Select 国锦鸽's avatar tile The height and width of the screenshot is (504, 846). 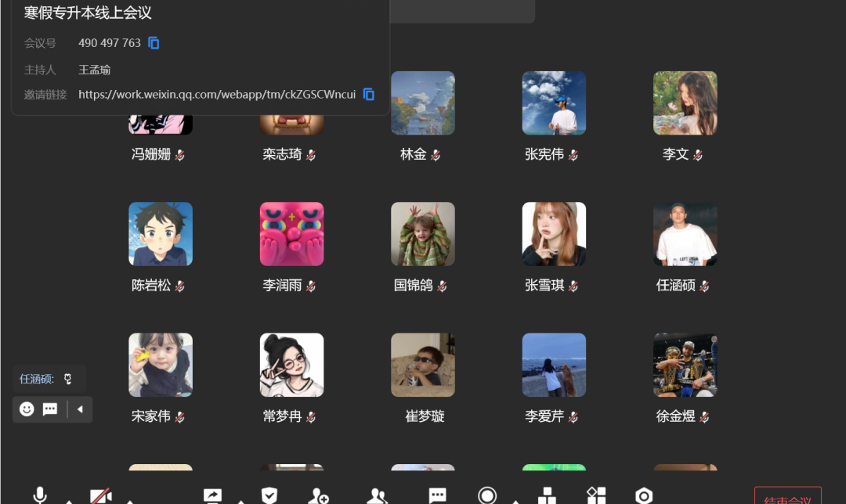pos(423,234)
